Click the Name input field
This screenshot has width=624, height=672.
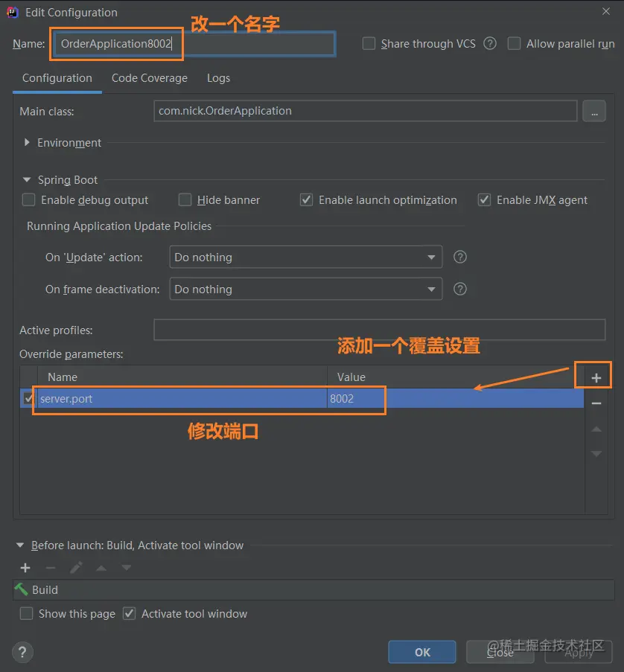tap(194, 44)
